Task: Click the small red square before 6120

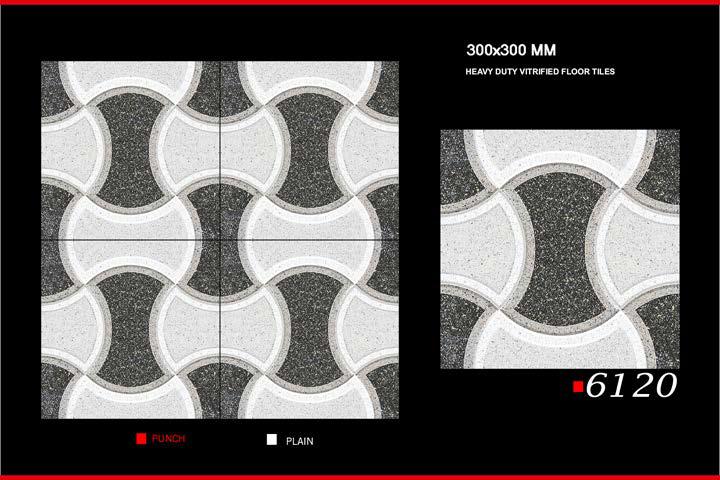Action: [578, 387]
